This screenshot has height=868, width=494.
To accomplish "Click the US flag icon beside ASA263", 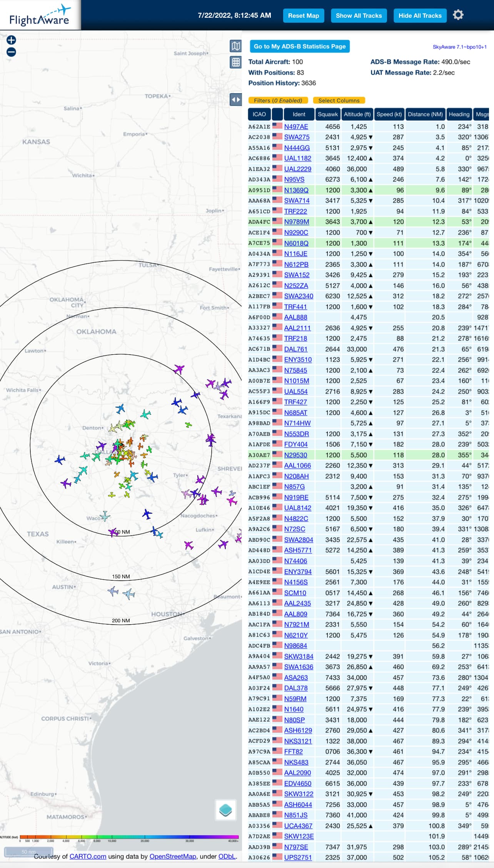I will pyautogui.click(x=277, y=677).
